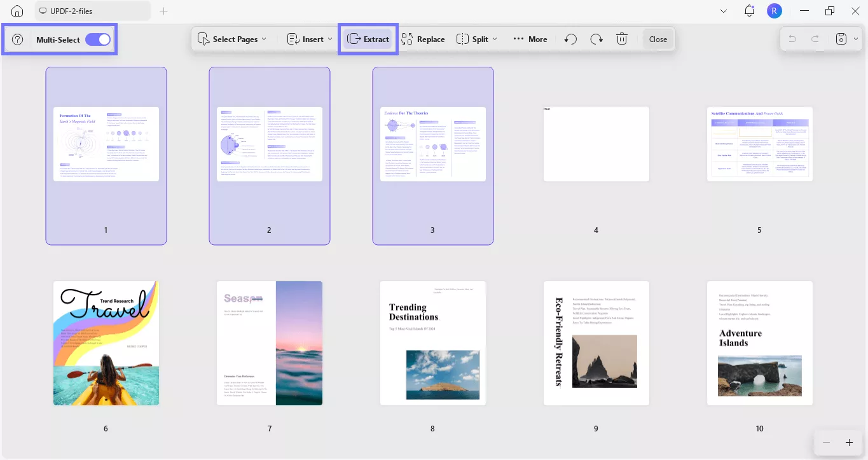Click the Home icon in the title bar
This screenshot has height=460, width=868.
16,11
